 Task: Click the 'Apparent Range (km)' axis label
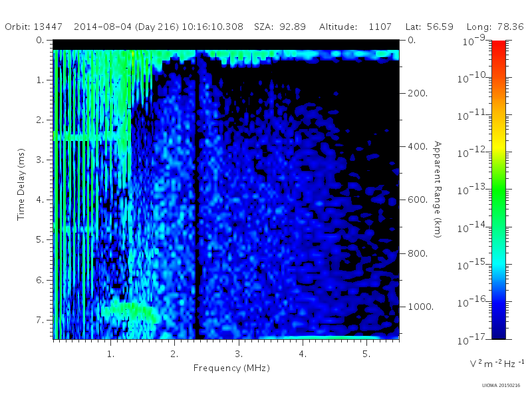click(x=438, y=190)
